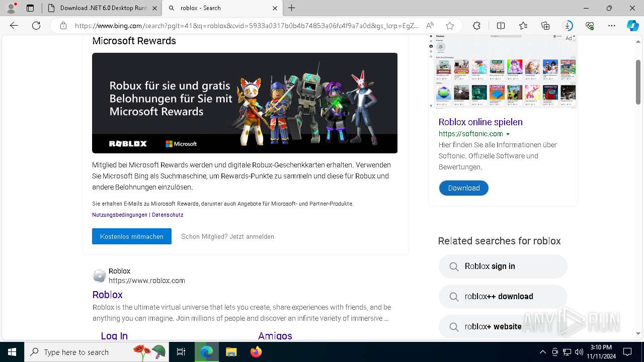Open the Roblox search result title

point(107,295)
